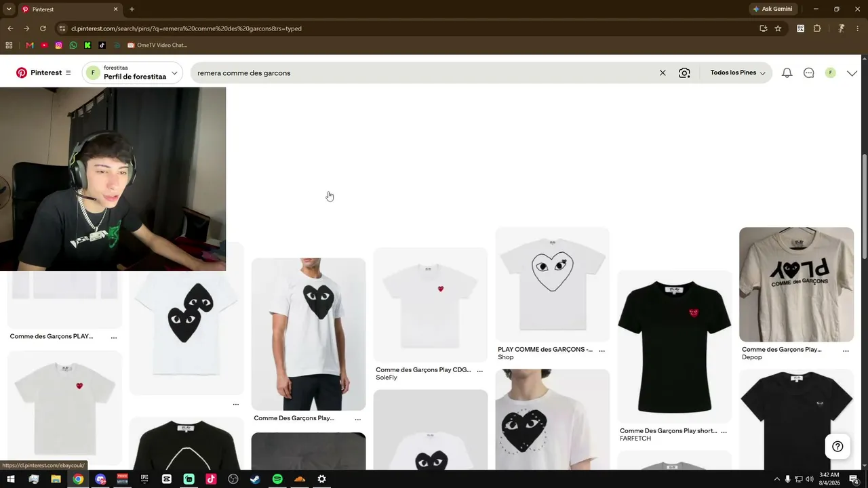This screenshot has height=488, width=868.
Task: Open the Depop PLAY logo tee pin
Action: coord(797,285)
